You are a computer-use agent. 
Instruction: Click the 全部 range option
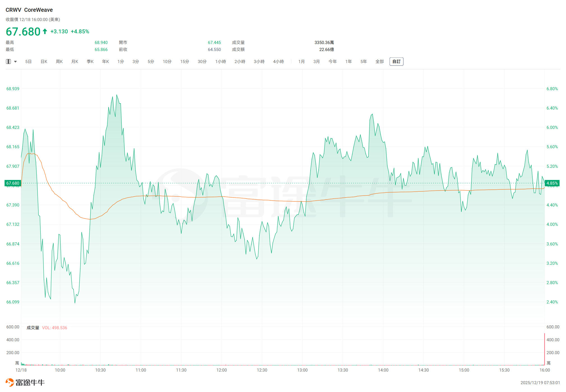pyautogui.click(x=379, y=61)
